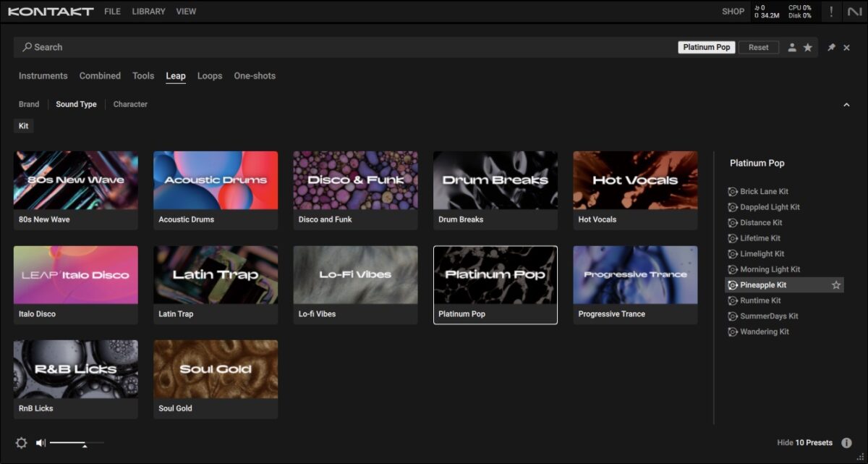Expand the Brand filter category
The image size is (868, 464).
coord(29,104)
